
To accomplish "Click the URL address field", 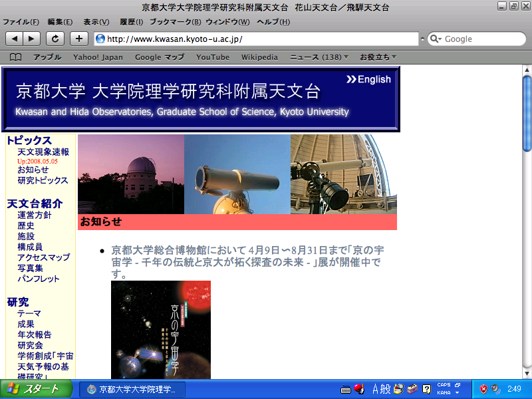I will 256,39.
